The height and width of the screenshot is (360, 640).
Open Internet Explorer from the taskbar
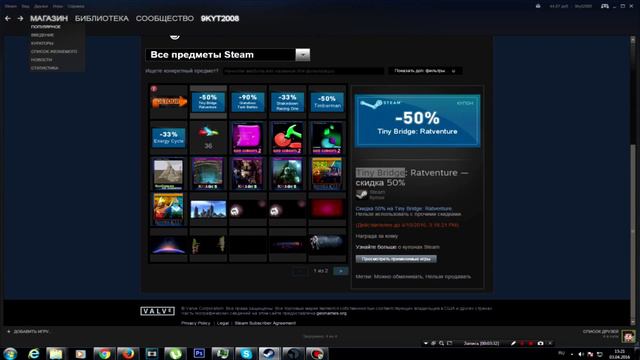(x=33, y=354)
